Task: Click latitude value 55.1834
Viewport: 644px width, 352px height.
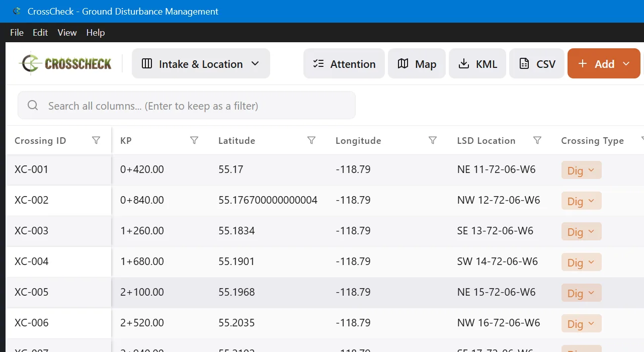Action: (x=236, y=231)
